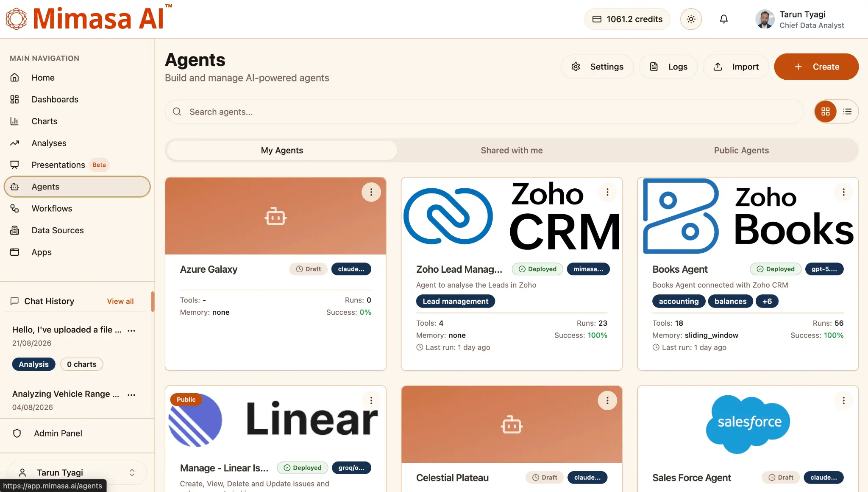Screen dimensions: 868x492
Task: Open options for Analyzing Vehicle Range chat
Action: pyautogui.click(x=131, y=395)
